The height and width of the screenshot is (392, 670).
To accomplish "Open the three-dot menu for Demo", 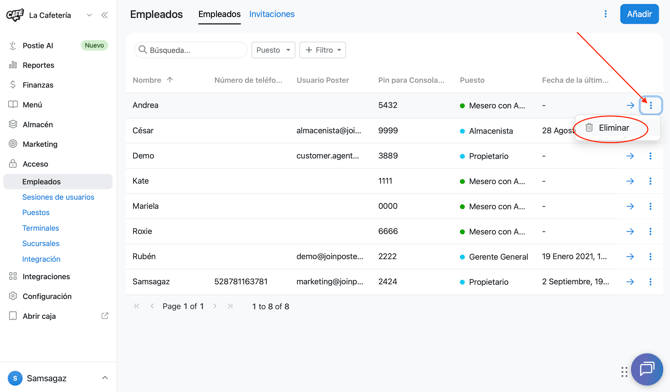I will (x=650, y=156).
